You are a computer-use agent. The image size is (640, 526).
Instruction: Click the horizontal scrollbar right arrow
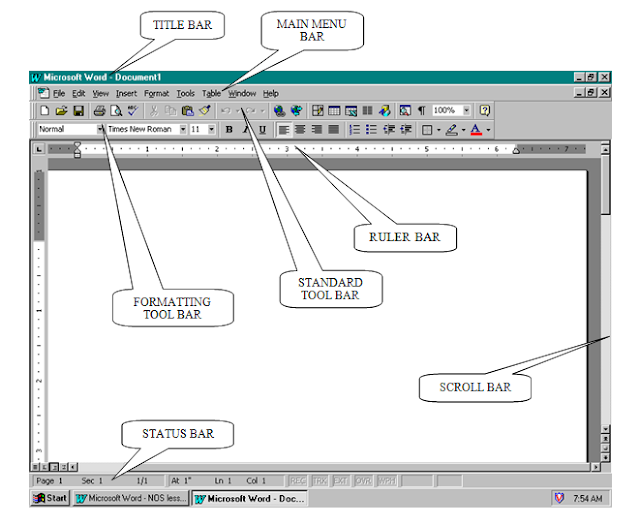pos(596,467)
